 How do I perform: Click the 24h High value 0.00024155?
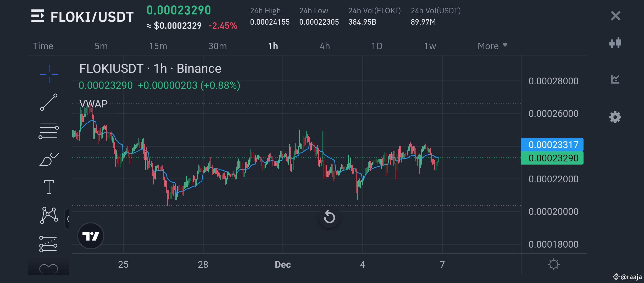point(270,22)
